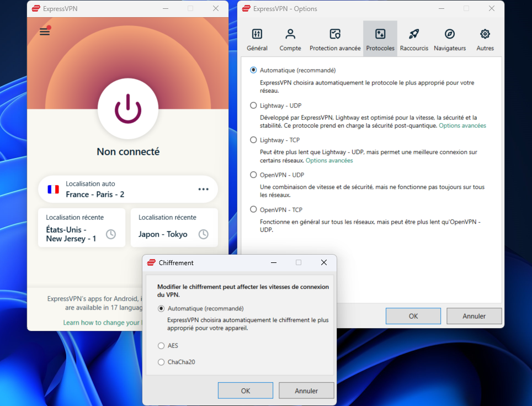Open Options avancées link under Lightway - UDP
The height and width of the screenshot is (406, 532).
462,125
